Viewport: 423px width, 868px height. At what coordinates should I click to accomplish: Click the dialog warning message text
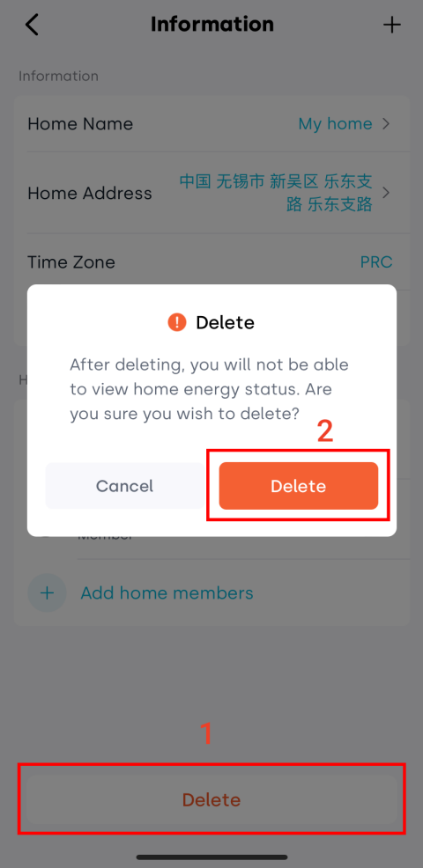pyautogui.click(x=209, y=389)
